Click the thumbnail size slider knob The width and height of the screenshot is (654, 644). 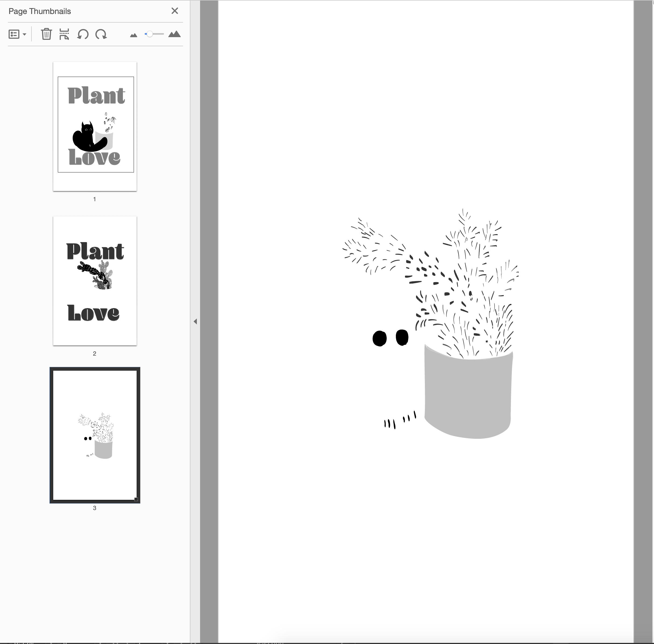[x=150, y=34]
